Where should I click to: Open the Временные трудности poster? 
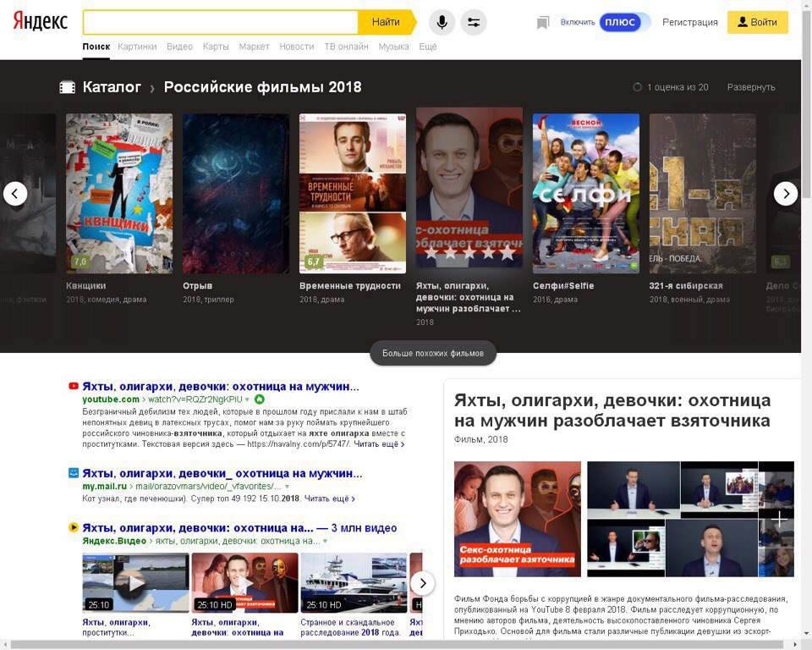point(353,193)
